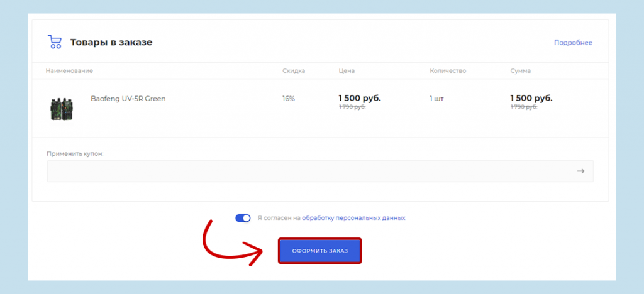Click the Baofeng radio product thumbnail
This screenshot has width=644, height=294.
click(x=62, y=107)
